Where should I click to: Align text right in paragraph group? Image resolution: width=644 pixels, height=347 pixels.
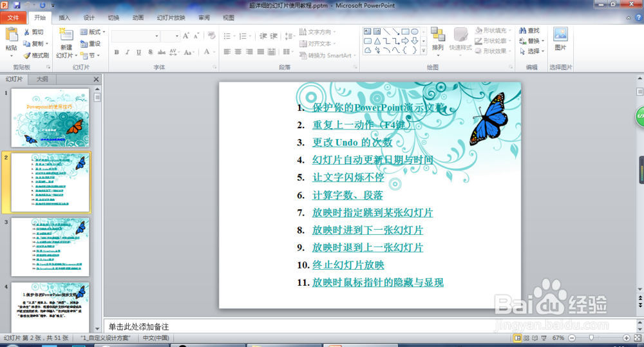[x=249, y=52]
